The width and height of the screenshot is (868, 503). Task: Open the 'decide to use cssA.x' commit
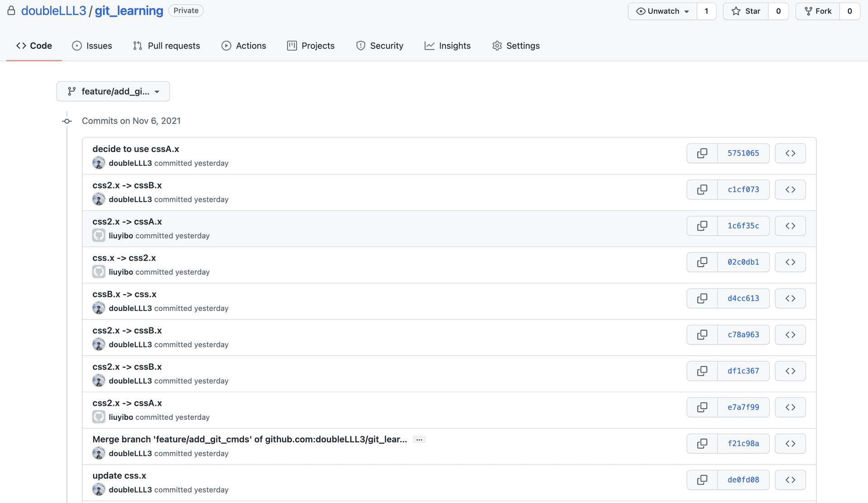(x=136, y=149)
